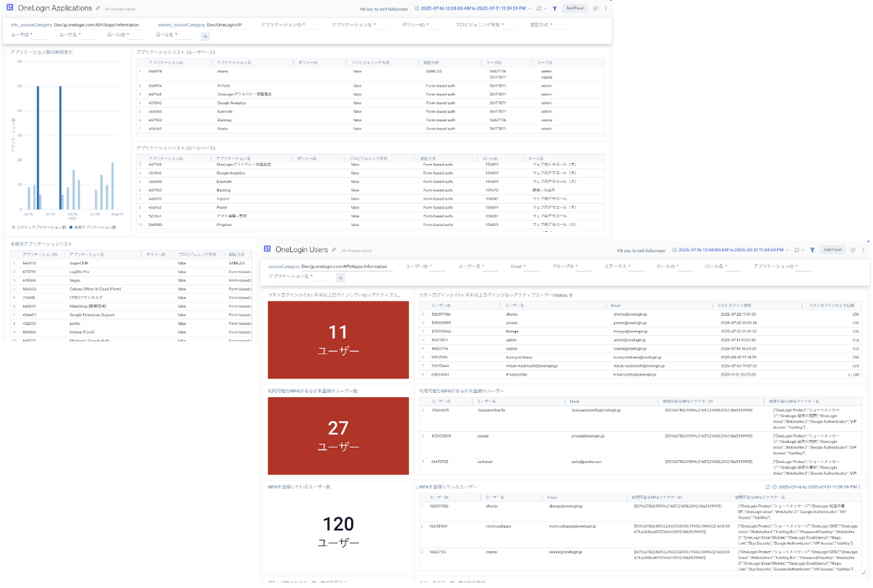Click filter icon in OneLogin Applications header

(x=554, y=9)
